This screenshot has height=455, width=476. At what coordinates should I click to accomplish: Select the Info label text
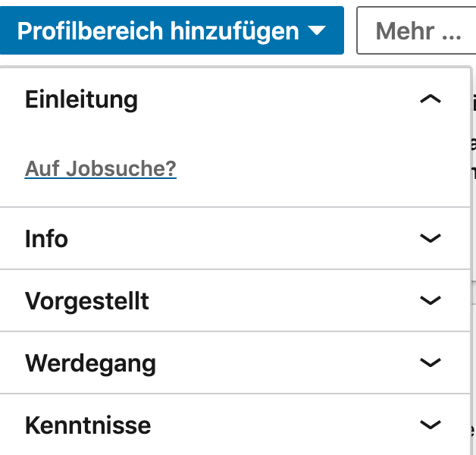46,239
